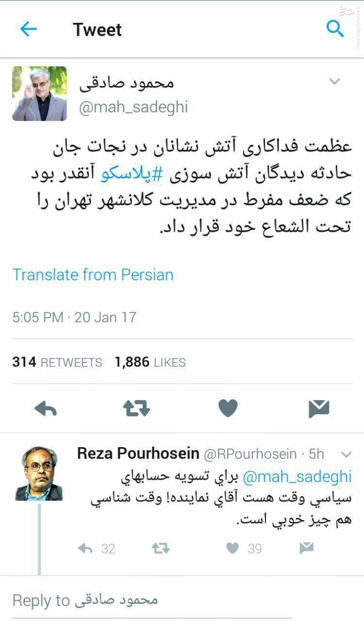Open @mah_sadeghi mention in reply

point(297,476)
